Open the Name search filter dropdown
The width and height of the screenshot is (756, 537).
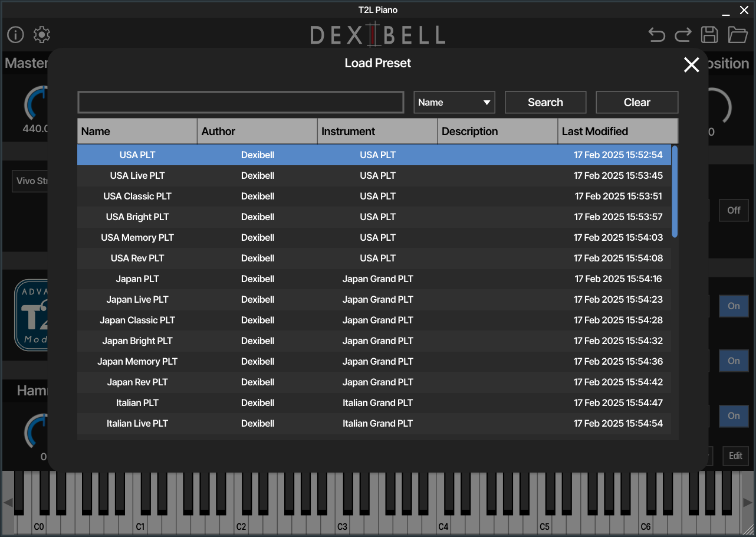(454, 102)
